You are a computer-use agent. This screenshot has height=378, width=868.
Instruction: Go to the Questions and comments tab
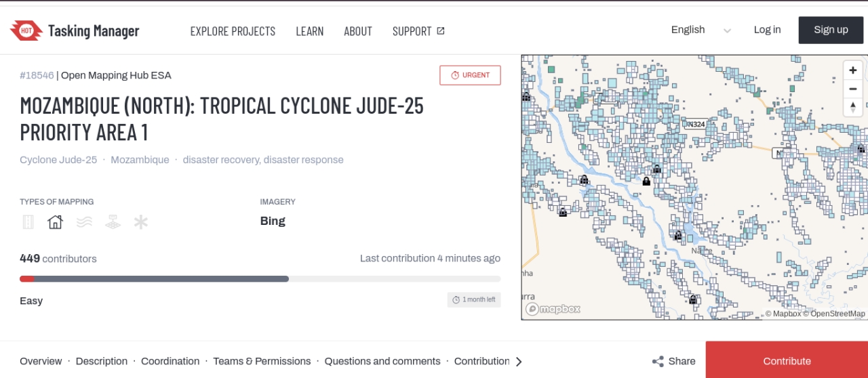coord(382,361)
